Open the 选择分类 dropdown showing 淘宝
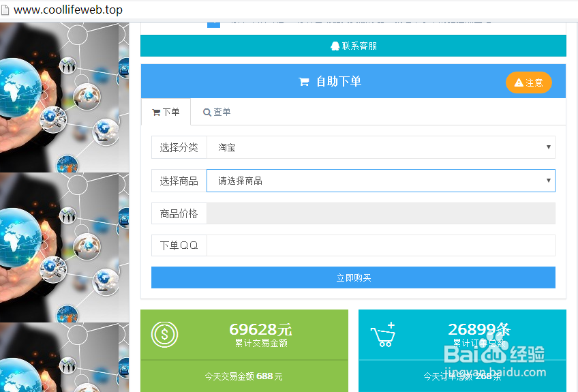 tap(381, 147)
